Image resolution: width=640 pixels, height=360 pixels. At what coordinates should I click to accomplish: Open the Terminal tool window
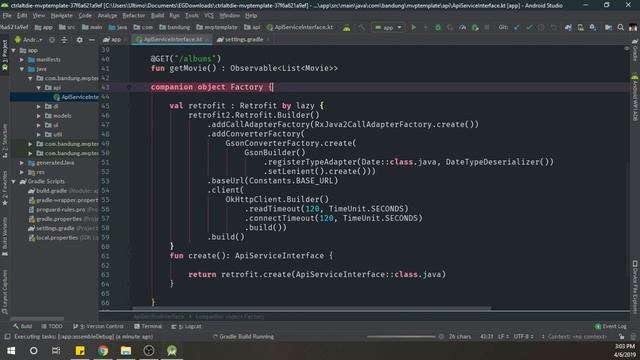[148, 327]
